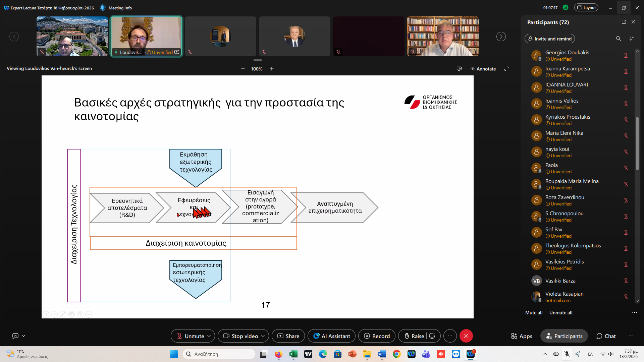Viewport: 644px width, 362px height.
Task: Click the Invite and remind button
Action: pyautogui.click(x=549, y=39)
